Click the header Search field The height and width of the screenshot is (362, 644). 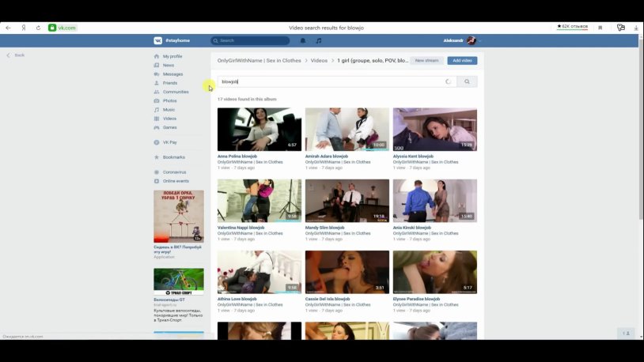click(x=250, y=40)
